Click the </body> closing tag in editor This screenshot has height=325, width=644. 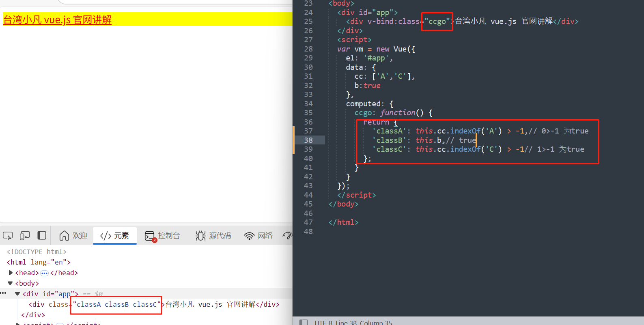[x=343, y=204]
